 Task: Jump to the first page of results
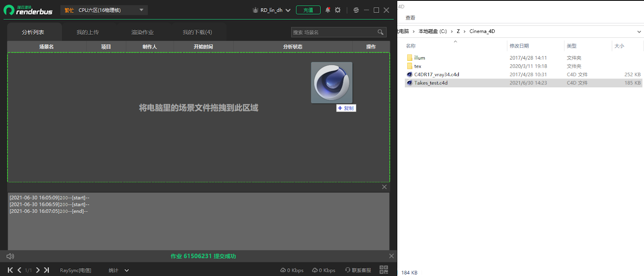click(x=10, y=270)
